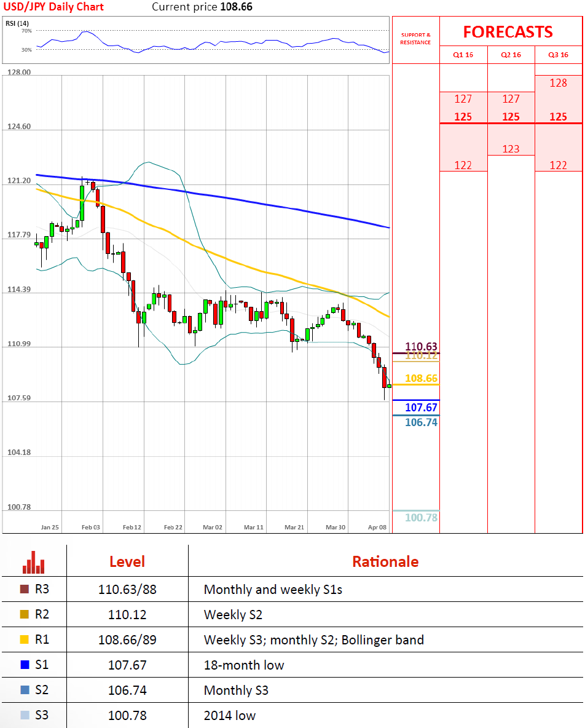585x728 pixels.
Task: Click the 106.74 level cell in table
Action: click(127, 690)
